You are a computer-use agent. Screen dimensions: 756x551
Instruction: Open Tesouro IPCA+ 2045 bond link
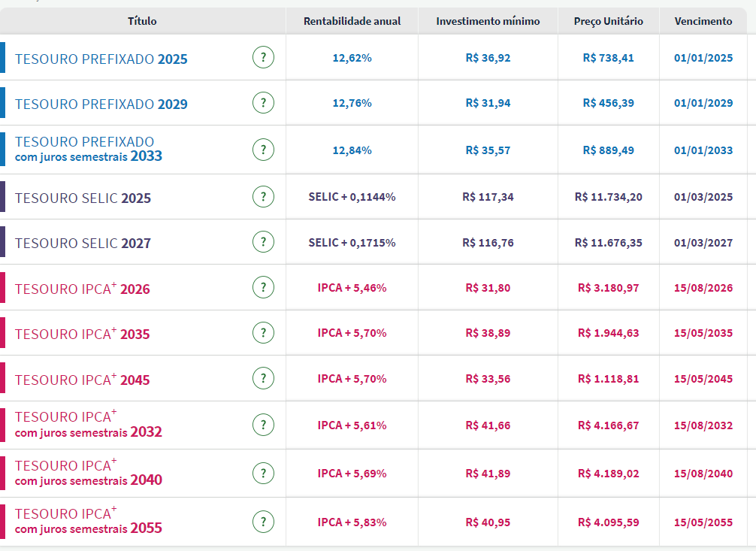coord(82,380)
